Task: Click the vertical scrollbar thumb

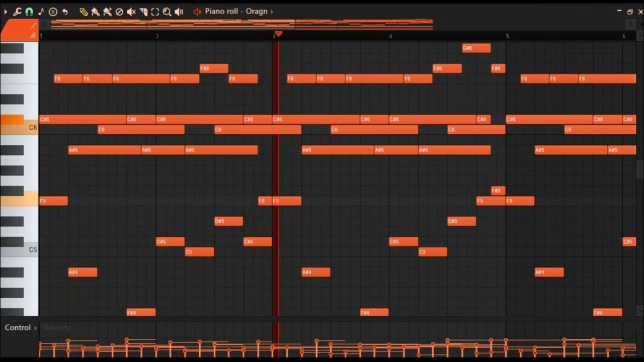Action: [640, 169]
